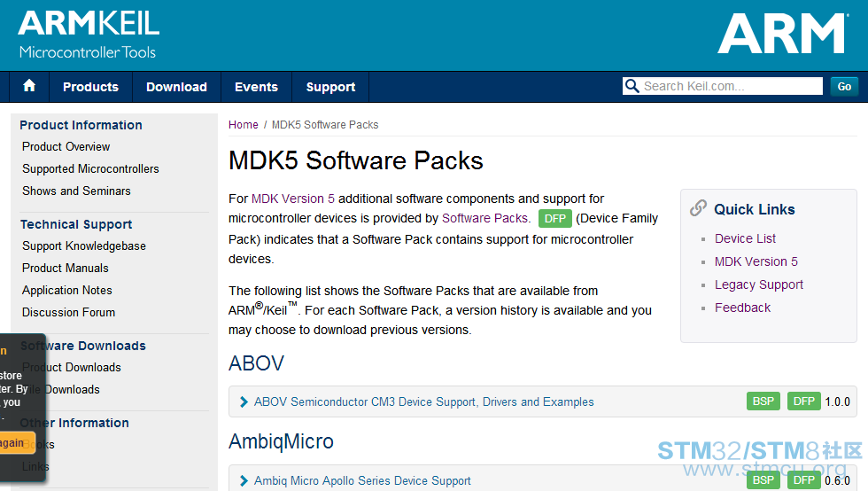
Task: Open Feedback in Quick Links
Action: click(742, 308)
